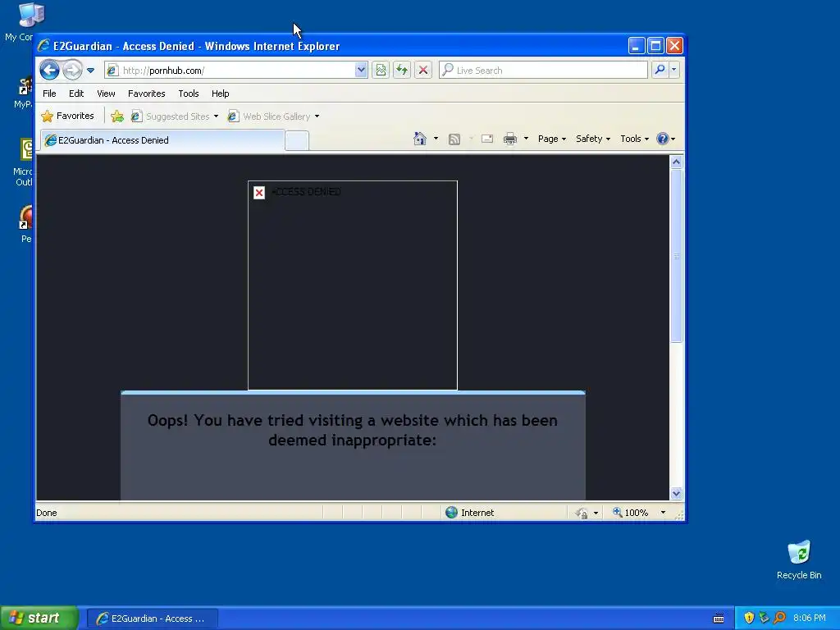Open the File menu
The width and height of the screenshot is (840, 630).
49,94
